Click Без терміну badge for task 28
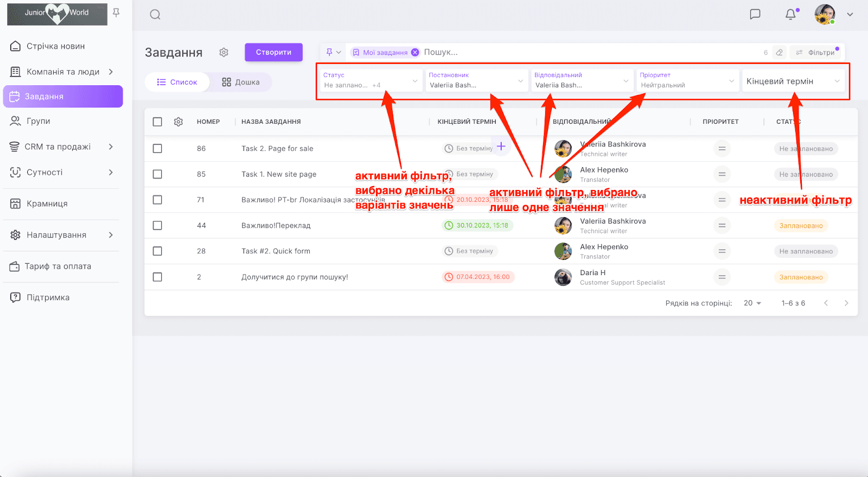868x477 pixels. [x=470, y=251]
